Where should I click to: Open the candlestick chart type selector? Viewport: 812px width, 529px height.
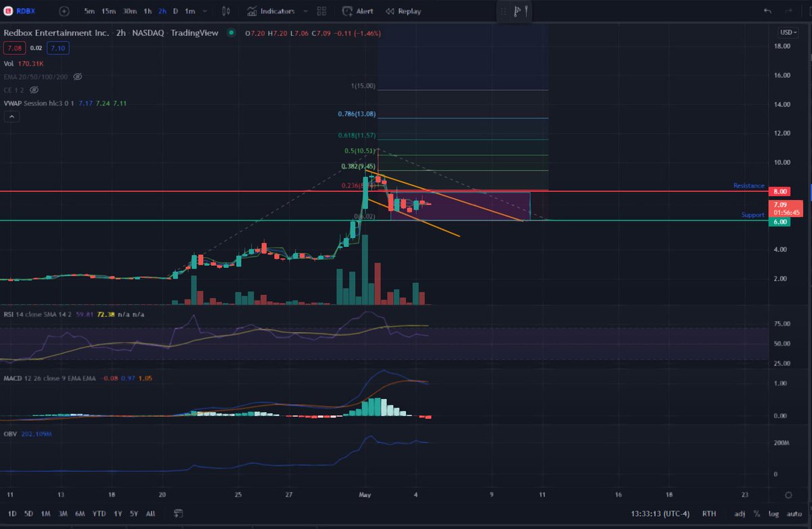pyautogui.click(x=227, y=11)
